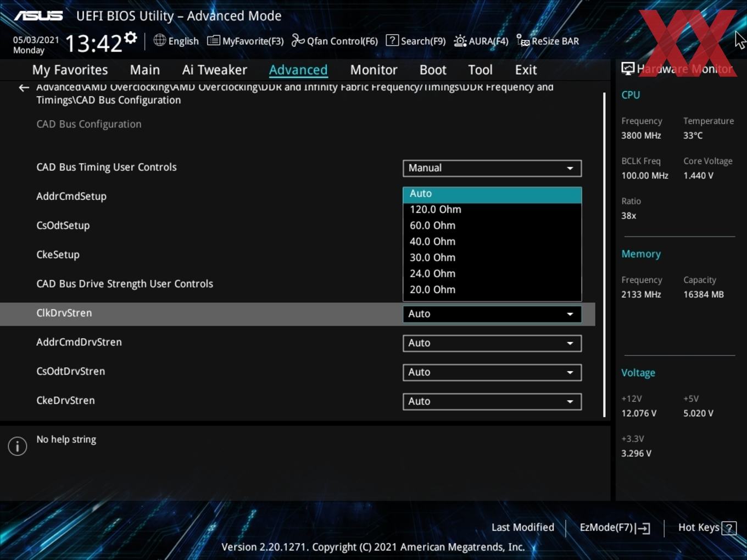747x560 pixels.
Task: Click the Hot Keys question mark icon
Action: 729,528
